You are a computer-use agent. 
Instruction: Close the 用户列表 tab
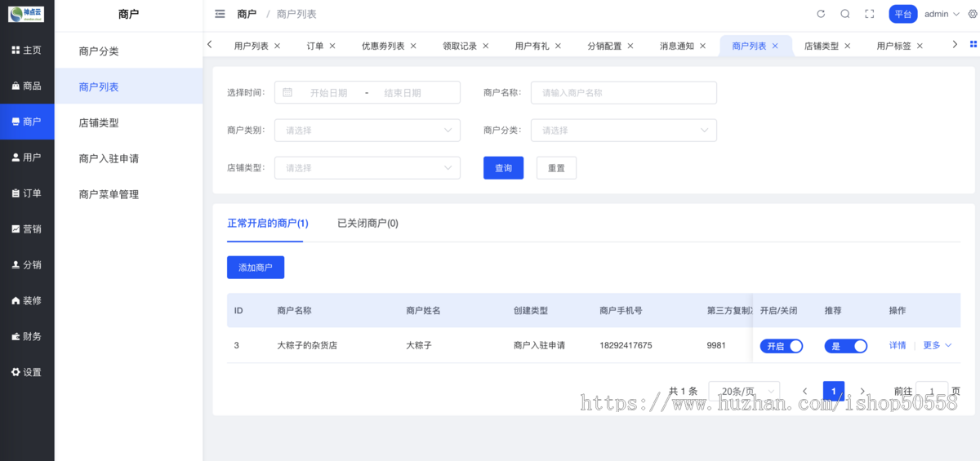point(277,47)
